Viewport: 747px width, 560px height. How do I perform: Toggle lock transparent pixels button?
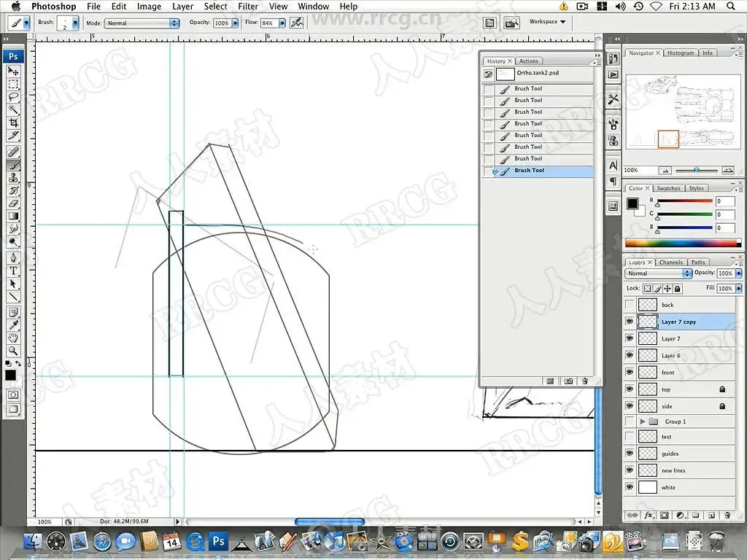pos(648,289)
